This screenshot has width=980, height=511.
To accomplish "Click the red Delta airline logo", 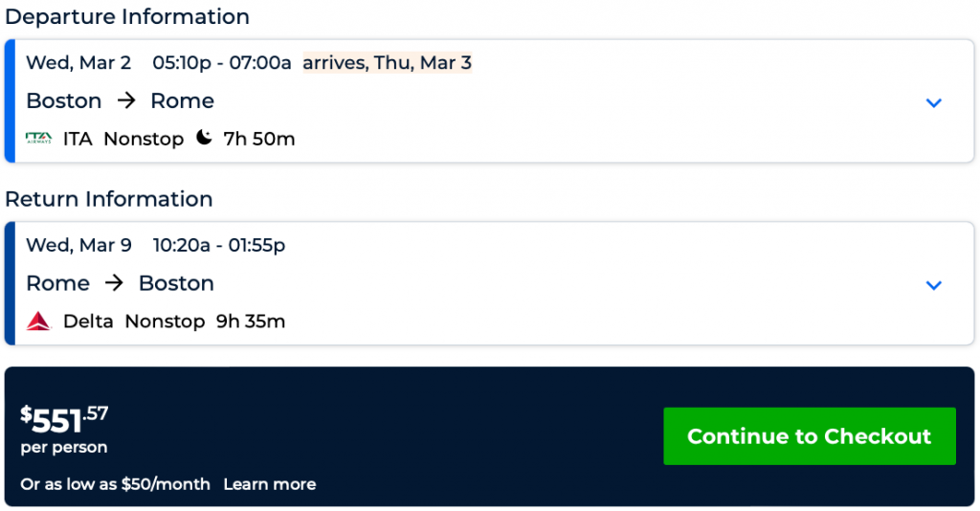I will [38, 322].
